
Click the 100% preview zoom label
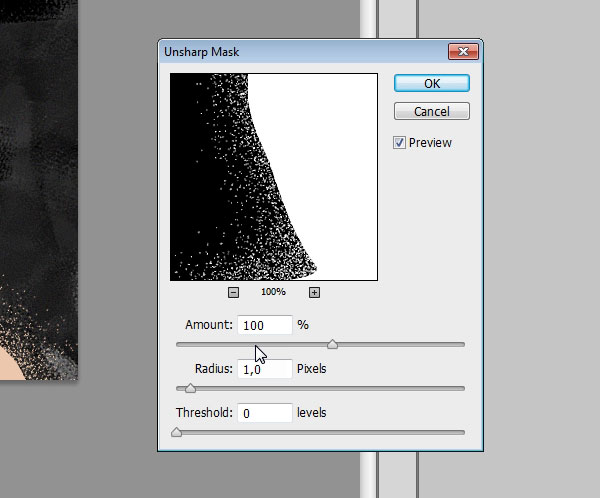pyautogui.click(x=274, y=292)
